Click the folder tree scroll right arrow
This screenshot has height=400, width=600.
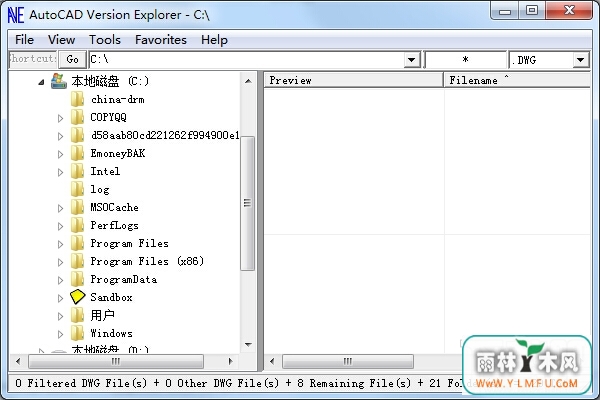click(x=230, y=361)
